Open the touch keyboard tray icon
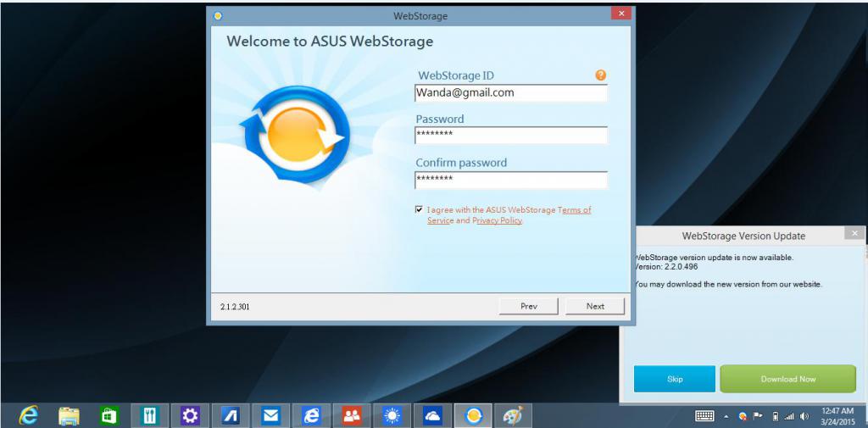 coord(704,416)
